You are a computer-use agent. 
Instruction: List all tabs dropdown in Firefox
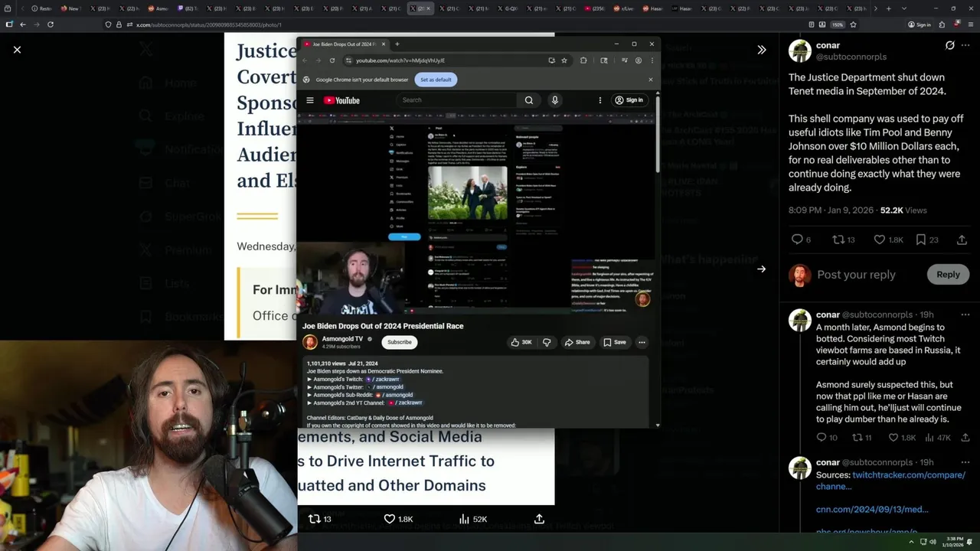click(905, 8)
